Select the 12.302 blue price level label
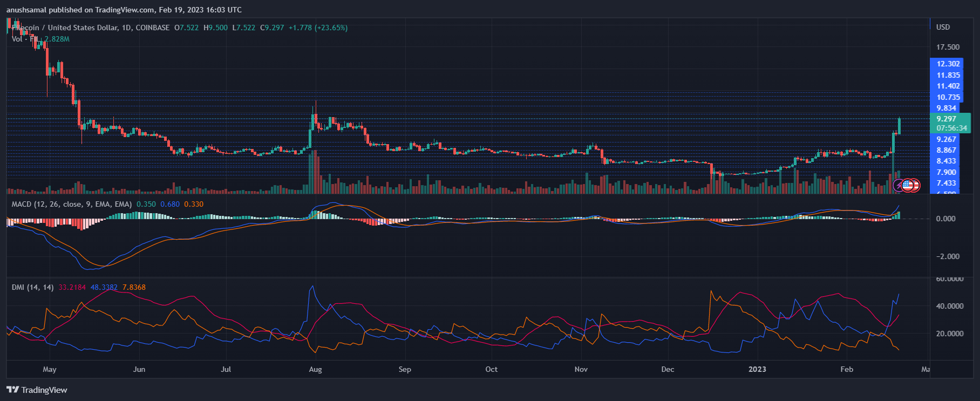This screenshot has height=401, width=980. [x=948, y=64]
